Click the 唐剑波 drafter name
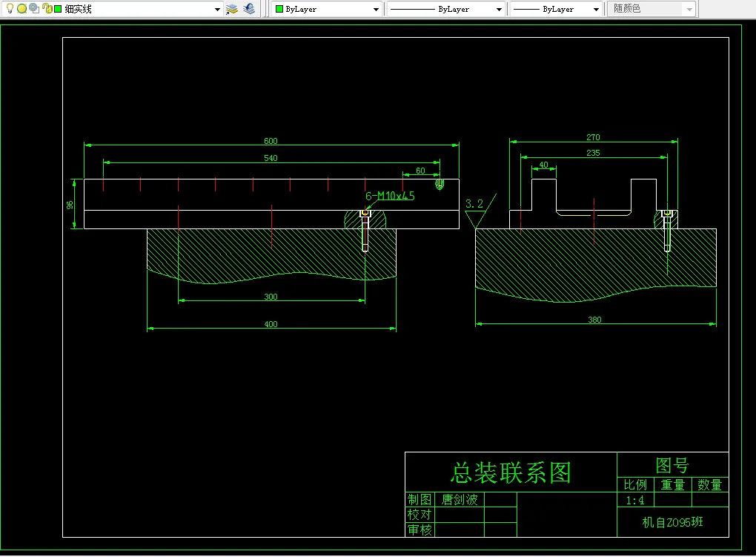Viewport: 756px width, 557px height. click(460, 500)
